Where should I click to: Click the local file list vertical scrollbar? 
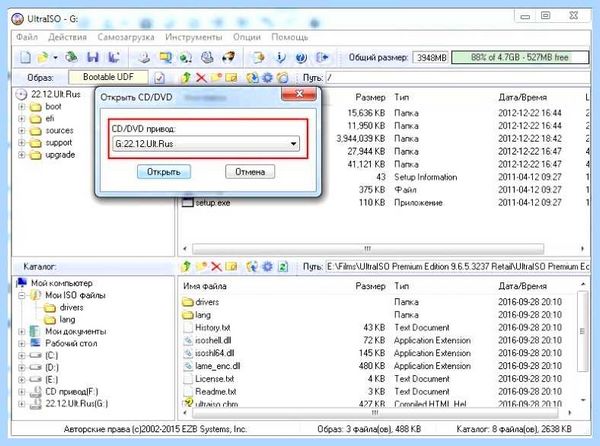[x=582, y=330]
